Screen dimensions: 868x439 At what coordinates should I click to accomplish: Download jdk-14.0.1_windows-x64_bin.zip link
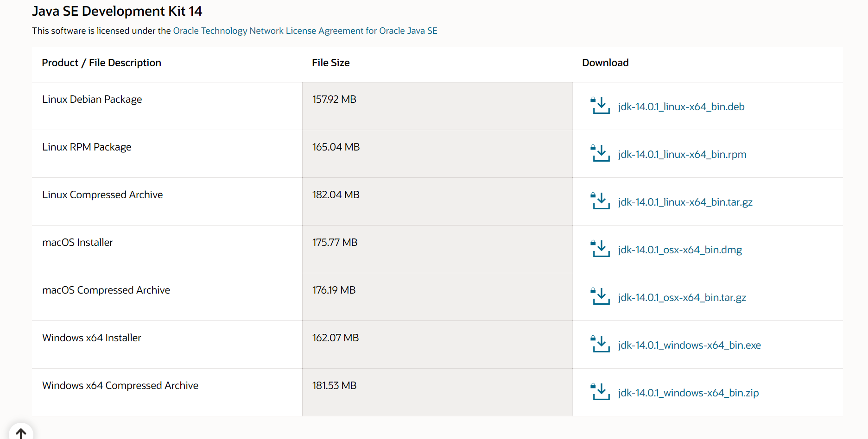(x=688, y=393)
